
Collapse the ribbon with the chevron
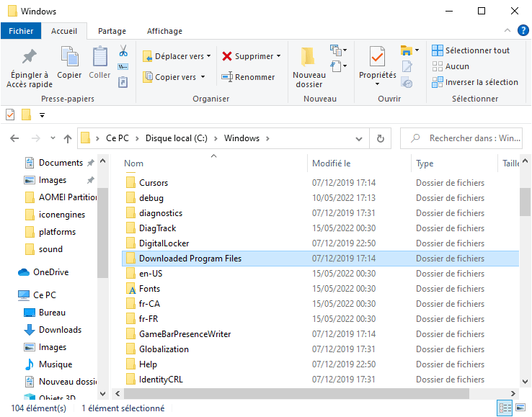[507, 30]
